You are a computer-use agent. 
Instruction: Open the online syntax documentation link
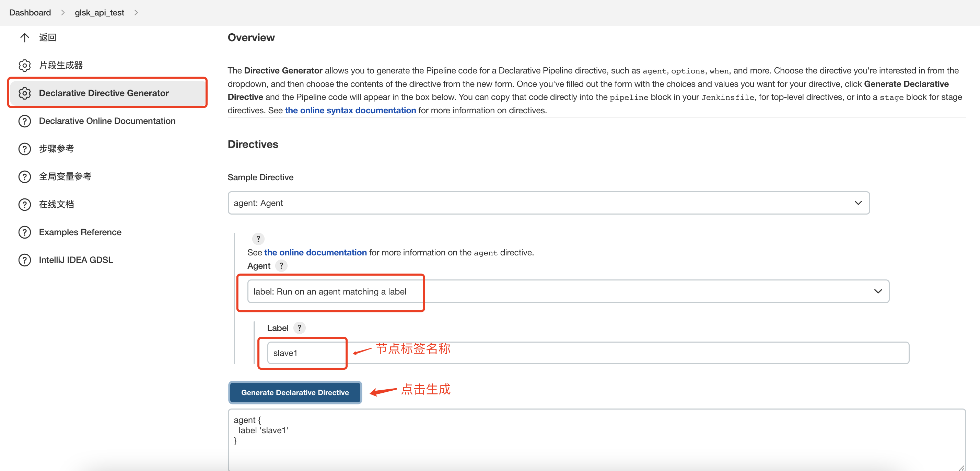click(350, 111)
